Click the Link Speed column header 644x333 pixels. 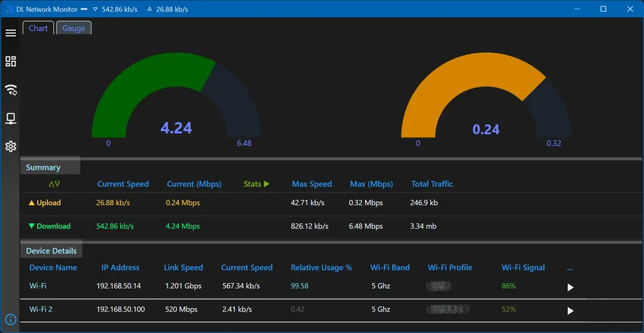183,268
